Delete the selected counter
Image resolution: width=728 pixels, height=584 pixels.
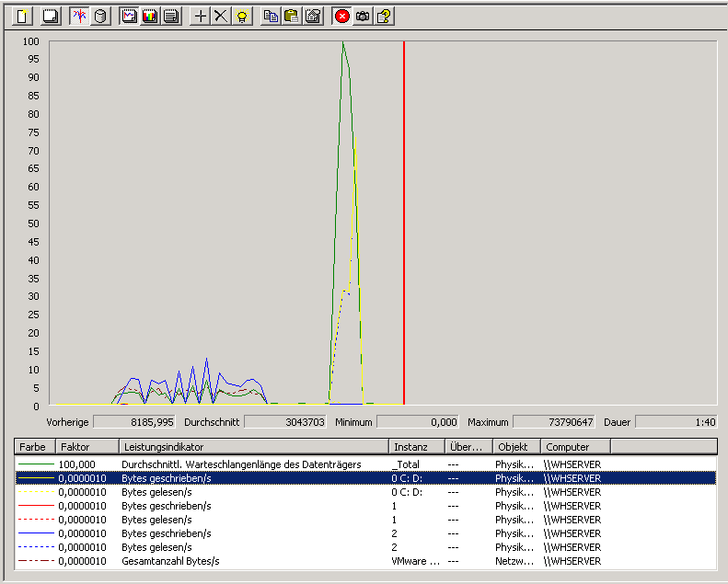click(x=221, y=17)
